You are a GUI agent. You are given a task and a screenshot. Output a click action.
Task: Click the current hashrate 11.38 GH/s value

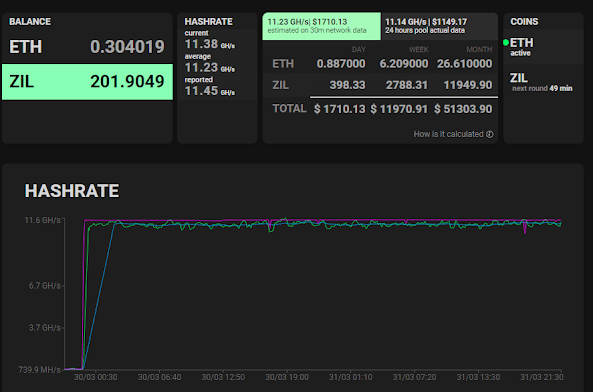pyautogui.click(x=210, y=44)
